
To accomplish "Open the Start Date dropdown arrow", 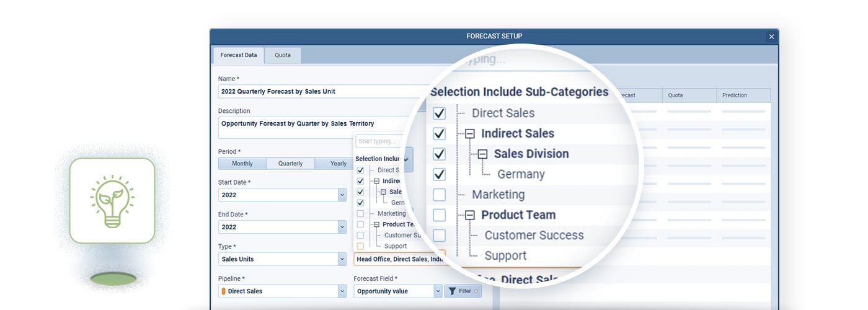I will pyautogui.click(x=342, y=195).
